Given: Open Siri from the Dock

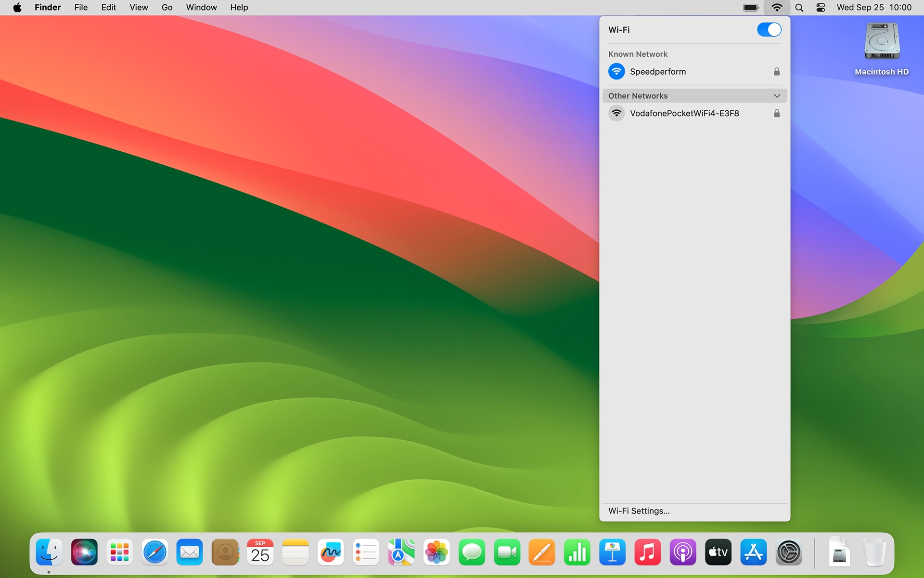Looking at the screenshot, I should pos(84,552).
